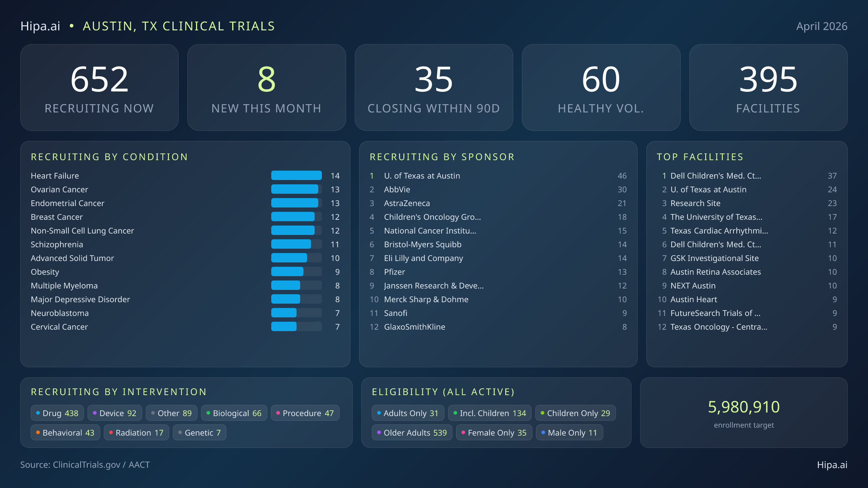
Task: Click the 60 Healthy Vol. card
Action: click(601, 87)
